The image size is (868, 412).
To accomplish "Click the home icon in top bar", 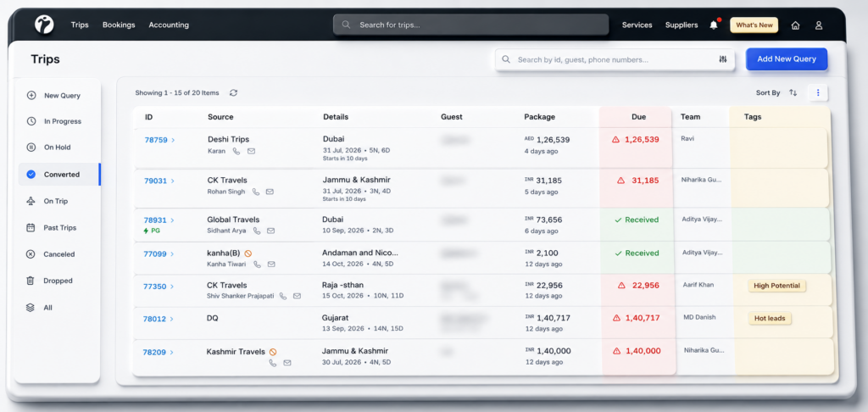I will pos(795,25).
